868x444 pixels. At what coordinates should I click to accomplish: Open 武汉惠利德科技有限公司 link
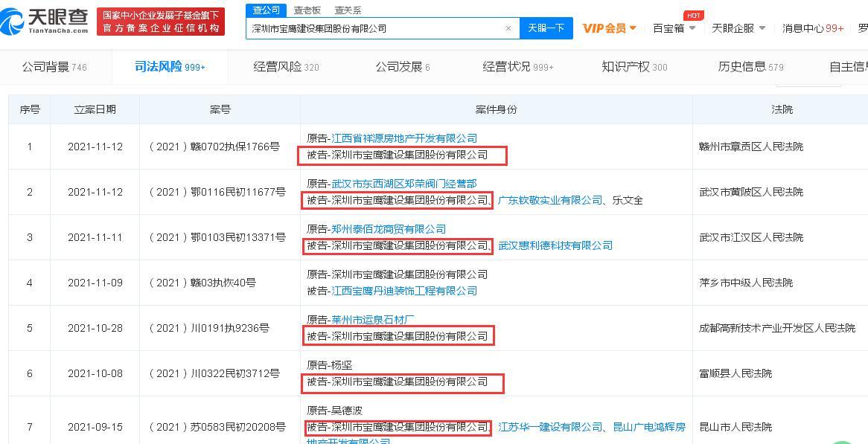(555, 245)
